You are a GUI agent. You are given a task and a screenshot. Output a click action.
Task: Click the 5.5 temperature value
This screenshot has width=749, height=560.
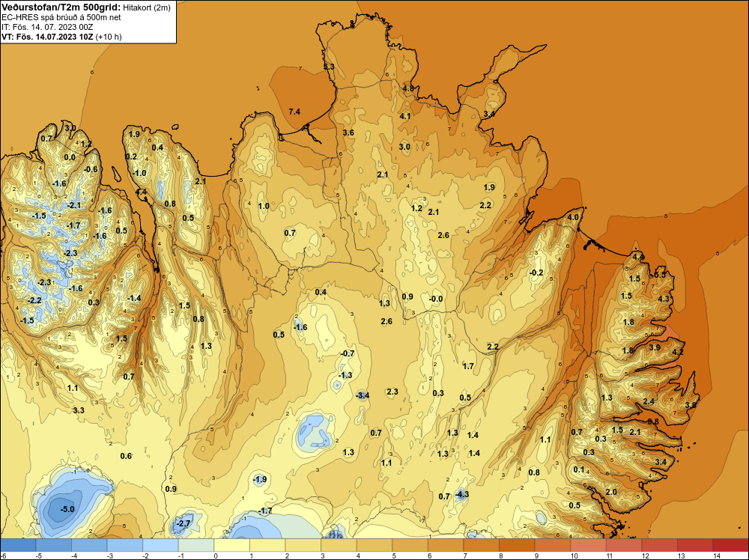coord(660,275)
